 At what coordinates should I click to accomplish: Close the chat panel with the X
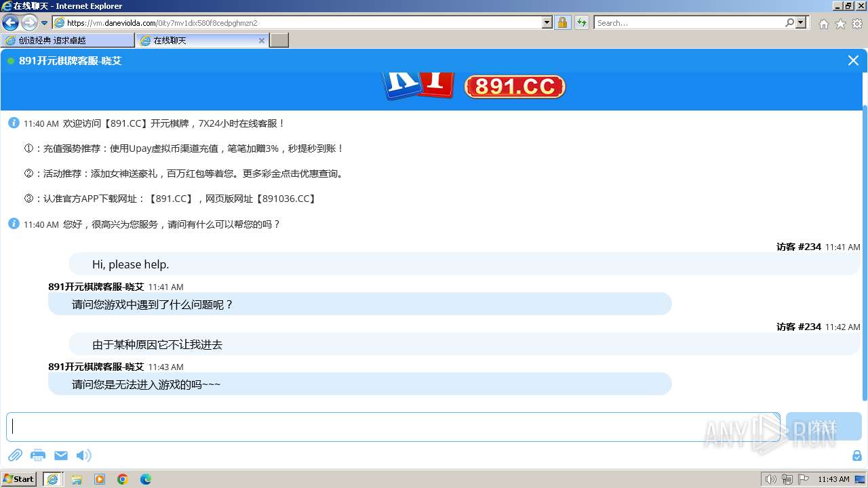click(853, 60)
